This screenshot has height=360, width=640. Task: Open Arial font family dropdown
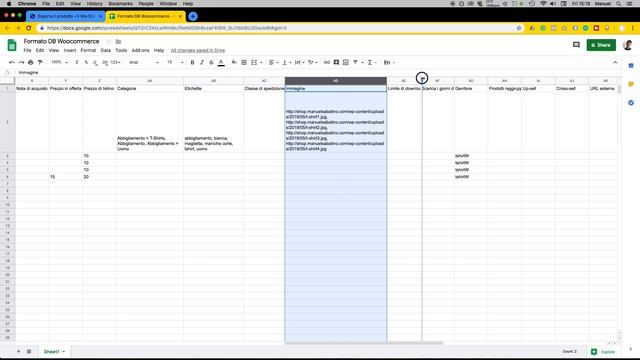point(144,62)
